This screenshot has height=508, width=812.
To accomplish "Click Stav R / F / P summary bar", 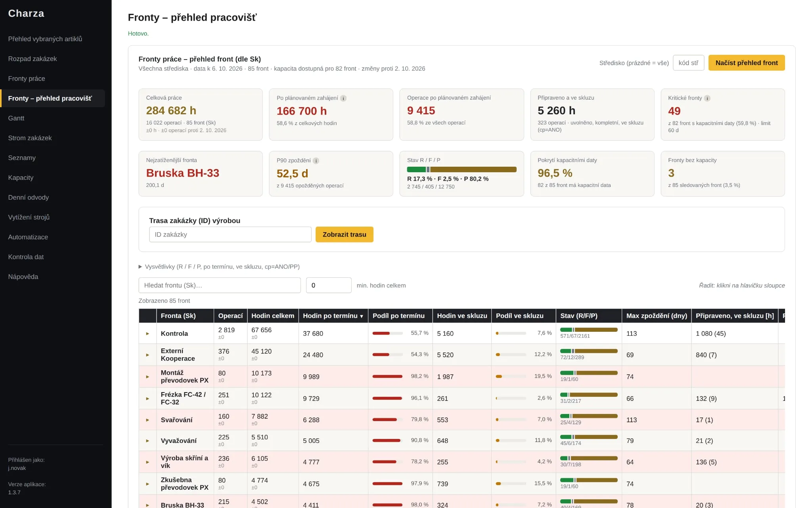I will [462, 169].
